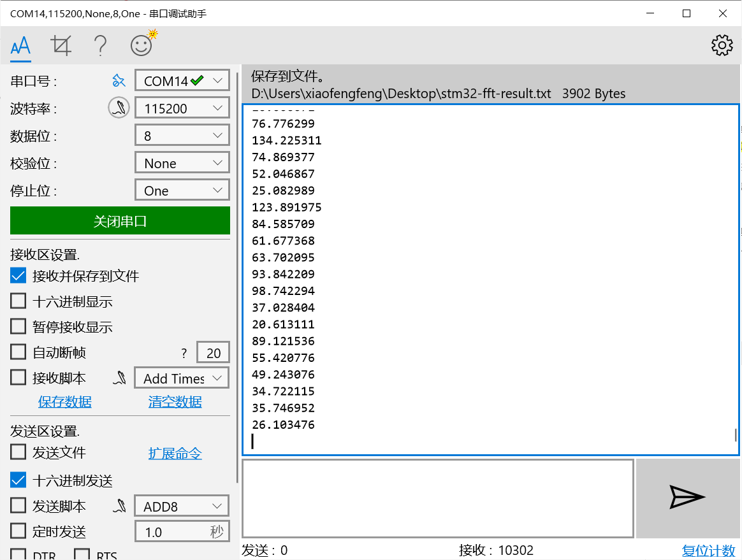Open help via the question mark icon
Screen dimensions: 742x560
pyautogui.click(x=101, y=45)
